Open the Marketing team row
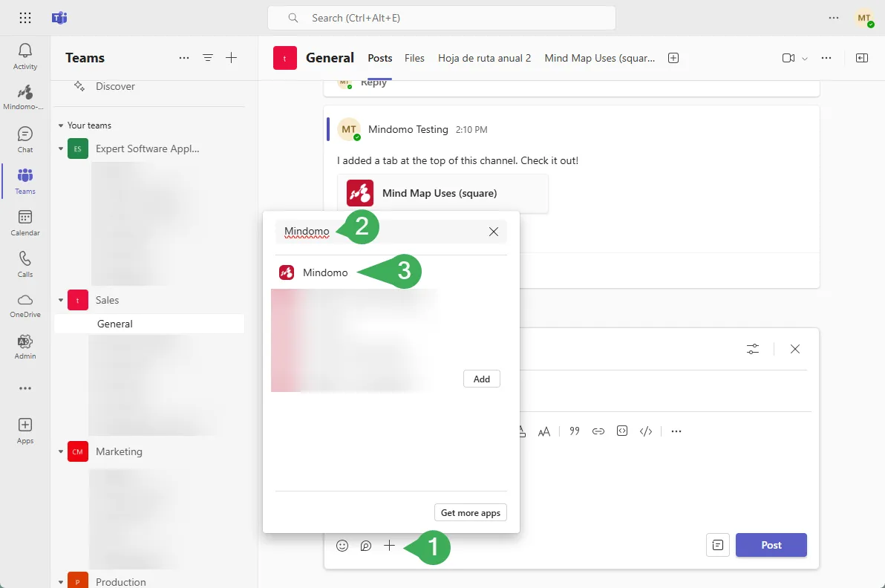The height and width of the screenshot is (588, 885). [x=149, y=451]
